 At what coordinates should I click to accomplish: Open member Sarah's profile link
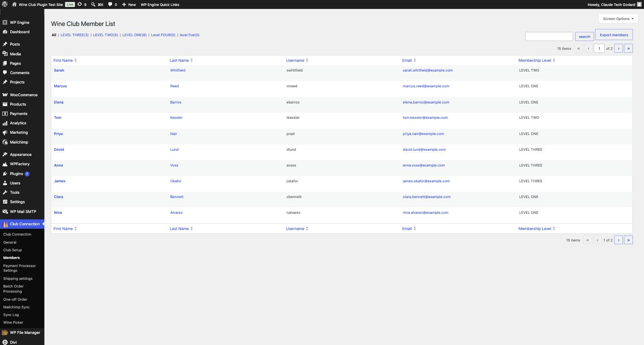(59, 70)
